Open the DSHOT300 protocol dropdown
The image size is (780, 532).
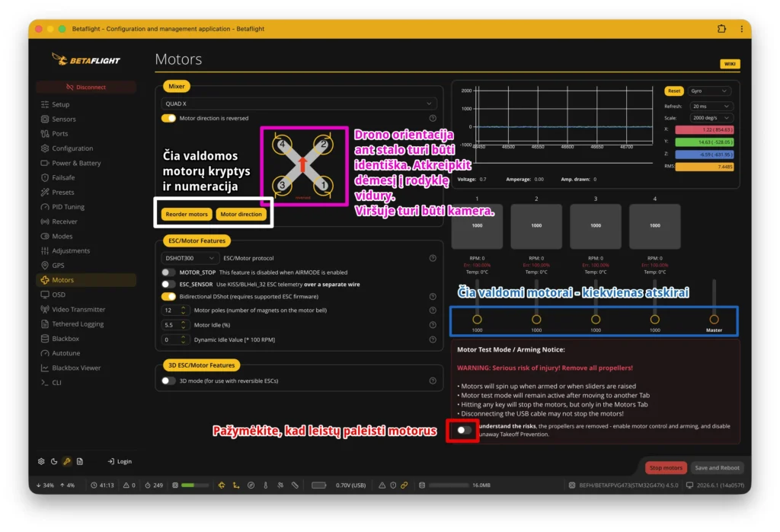tap(189, 258)
